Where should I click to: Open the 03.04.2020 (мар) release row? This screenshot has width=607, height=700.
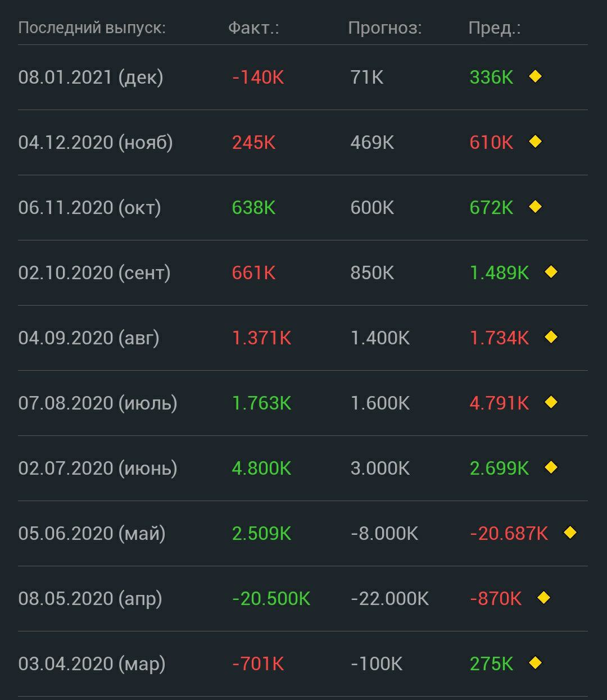click(x=302, y=664)
